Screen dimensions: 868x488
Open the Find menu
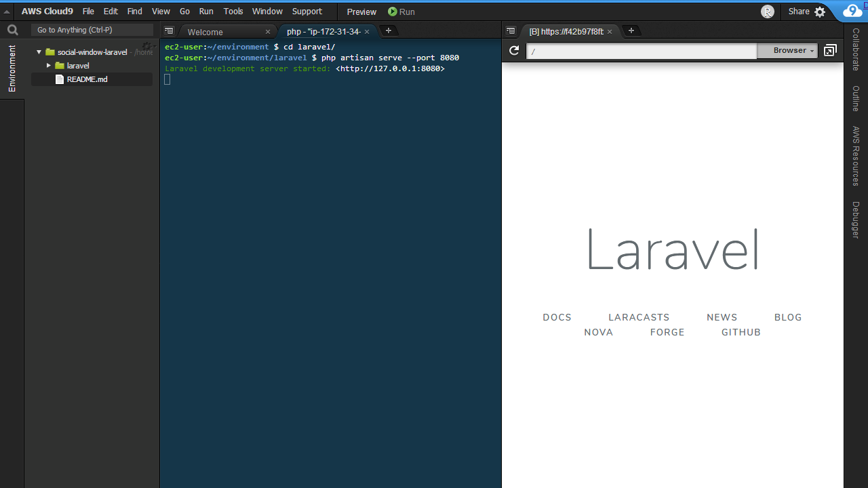(x=135, y=12)
